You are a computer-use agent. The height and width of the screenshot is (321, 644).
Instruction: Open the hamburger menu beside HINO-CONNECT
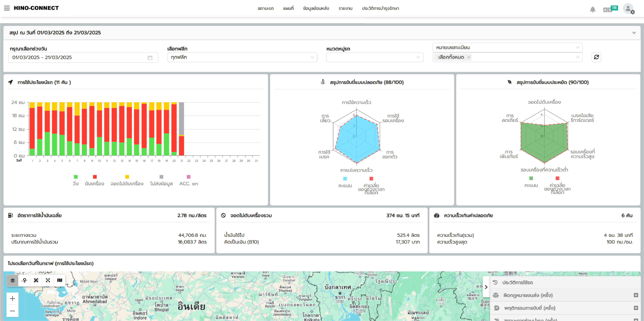pos(7,8)
